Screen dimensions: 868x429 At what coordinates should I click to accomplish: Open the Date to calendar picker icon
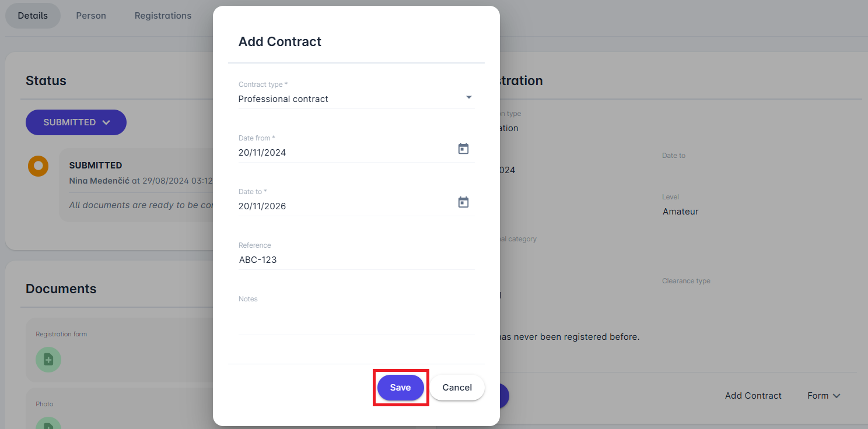point(463,202)
